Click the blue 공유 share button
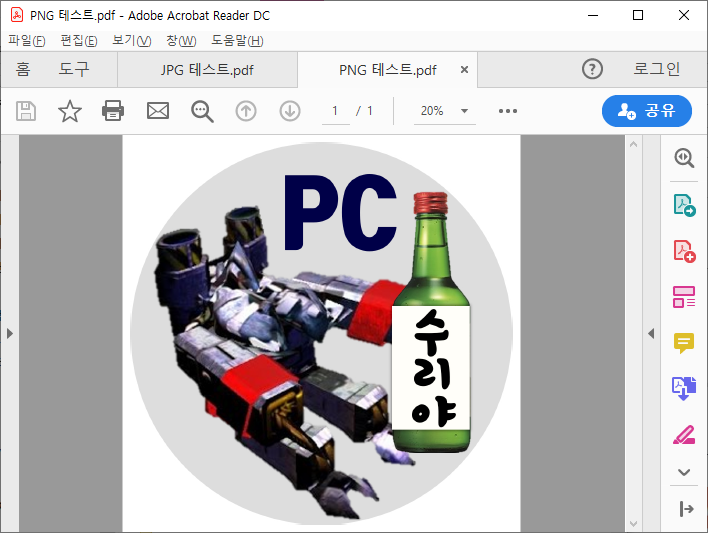The image size is (708, 533). click(647, 111)
